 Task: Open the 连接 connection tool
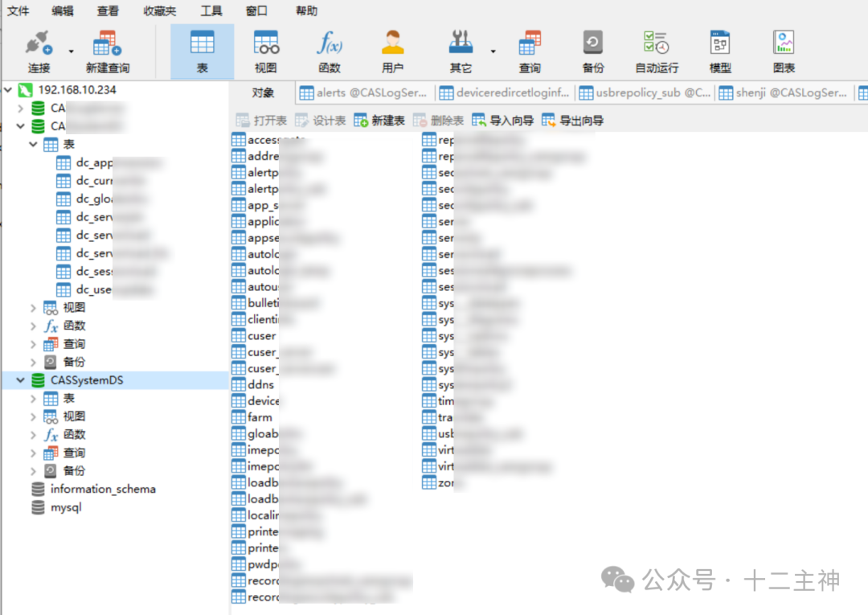39,51
